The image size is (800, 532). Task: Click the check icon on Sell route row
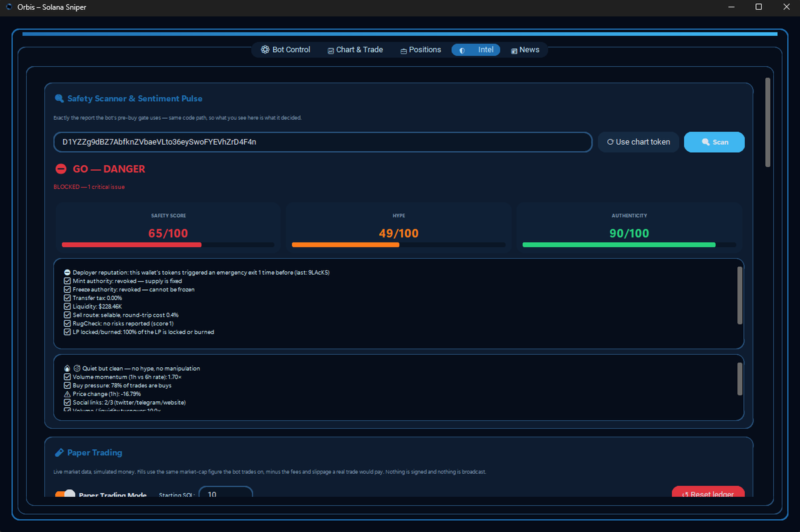coord(67,315)
